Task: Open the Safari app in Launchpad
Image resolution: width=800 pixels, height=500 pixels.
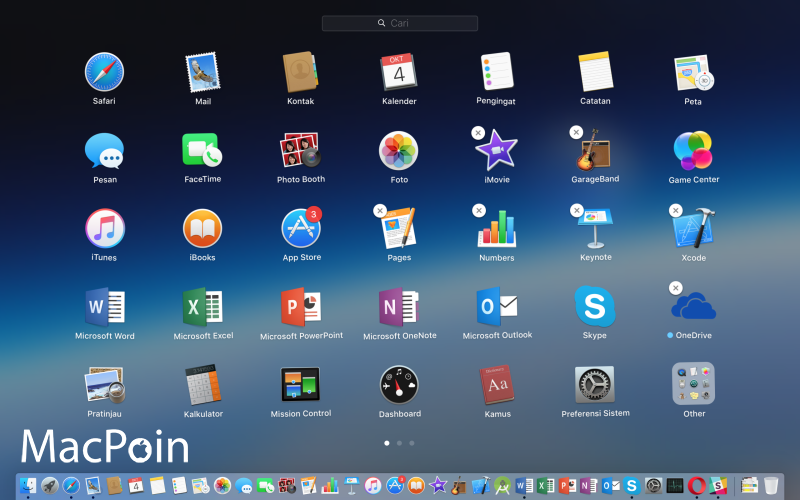Action: click(104, 72)
